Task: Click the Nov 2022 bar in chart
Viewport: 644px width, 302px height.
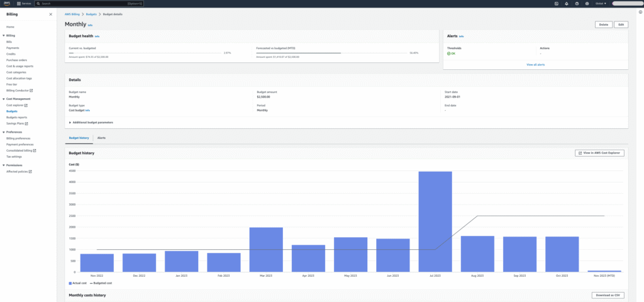Action: coord(97,262)
